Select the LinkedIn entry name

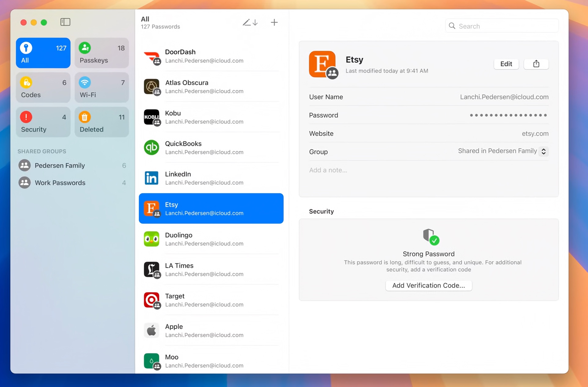[x=178, y=174]
